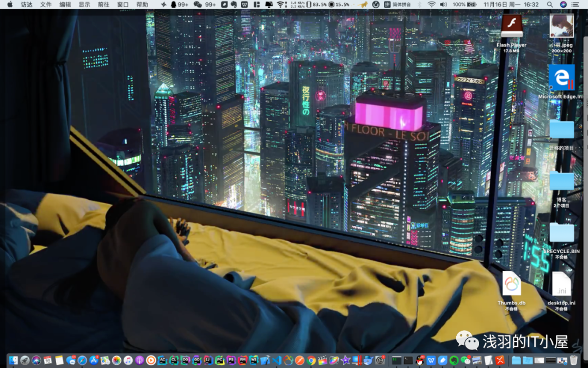Launch WebStorm (WS) from the Dock
The width and height of the screenshot is (588, 368).
(254, 360)
